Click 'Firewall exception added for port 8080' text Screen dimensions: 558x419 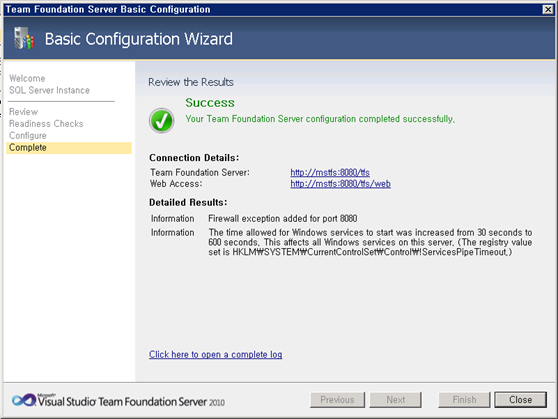283,219
